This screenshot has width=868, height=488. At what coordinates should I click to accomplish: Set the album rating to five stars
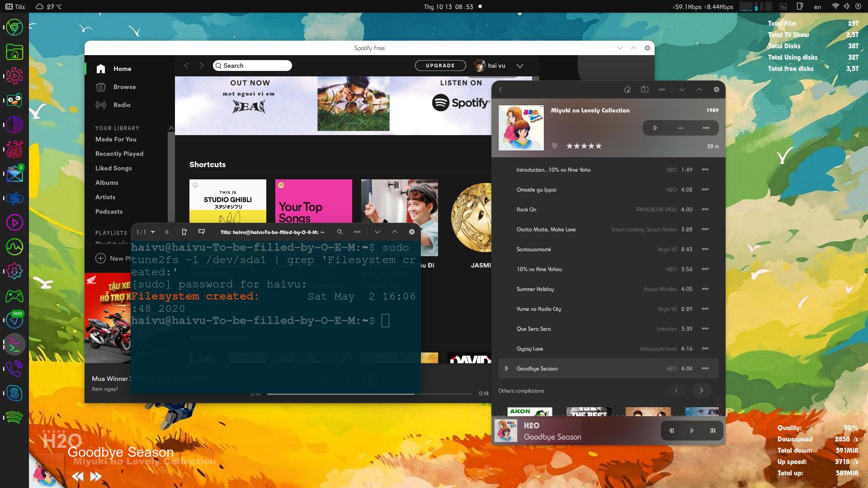[599, 146]
